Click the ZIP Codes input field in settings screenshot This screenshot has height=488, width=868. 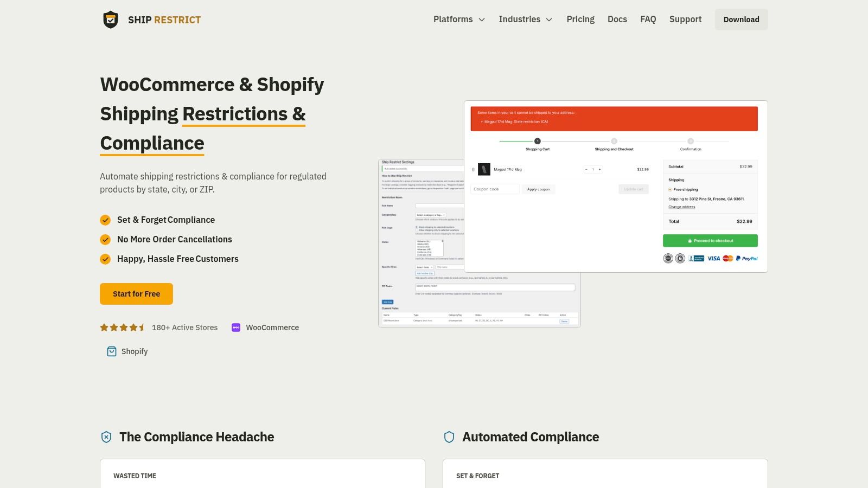pos(495,286)
